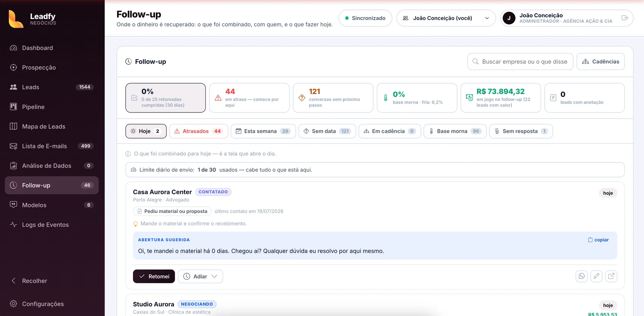Viewport: 644px width, 316px height.
Task: Select the Hoje filter tab
Action: (146, 131)
